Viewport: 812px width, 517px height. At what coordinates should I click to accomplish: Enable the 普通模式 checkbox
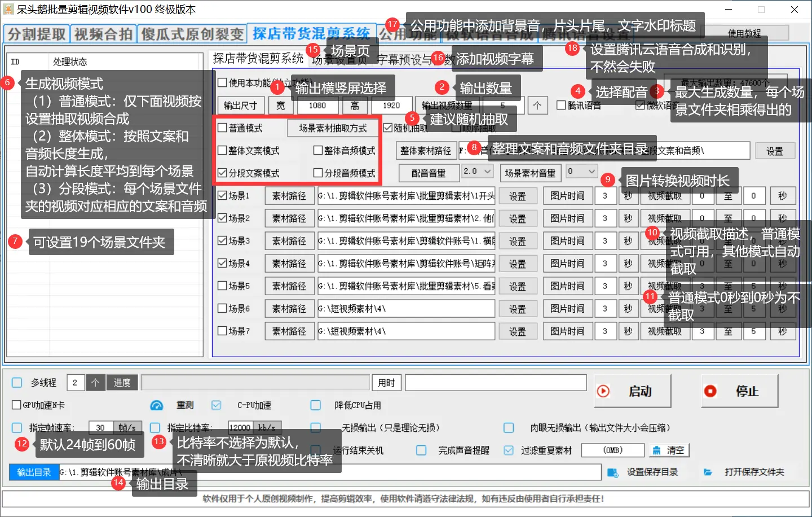point(221,128)
